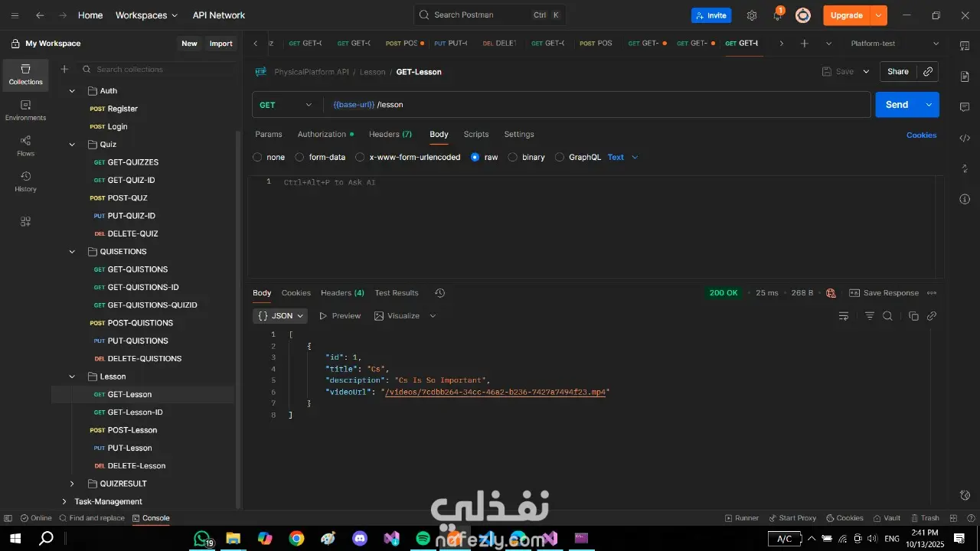
Task: Open the Workspaces dropdown
Action: click(146, 15)
